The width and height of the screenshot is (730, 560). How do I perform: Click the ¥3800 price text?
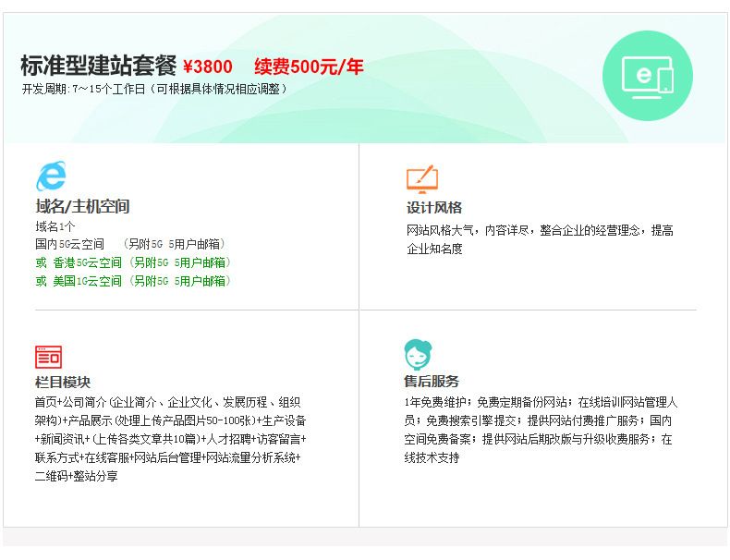208,67
